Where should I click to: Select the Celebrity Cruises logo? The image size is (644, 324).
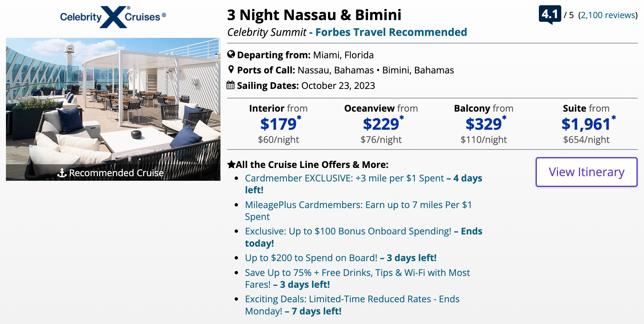[114, 16]
